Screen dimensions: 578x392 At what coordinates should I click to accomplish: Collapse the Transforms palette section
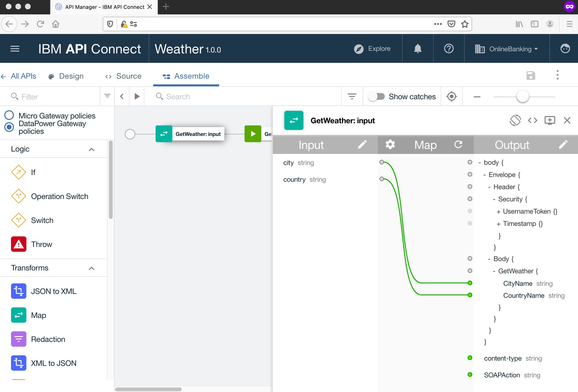92,268
